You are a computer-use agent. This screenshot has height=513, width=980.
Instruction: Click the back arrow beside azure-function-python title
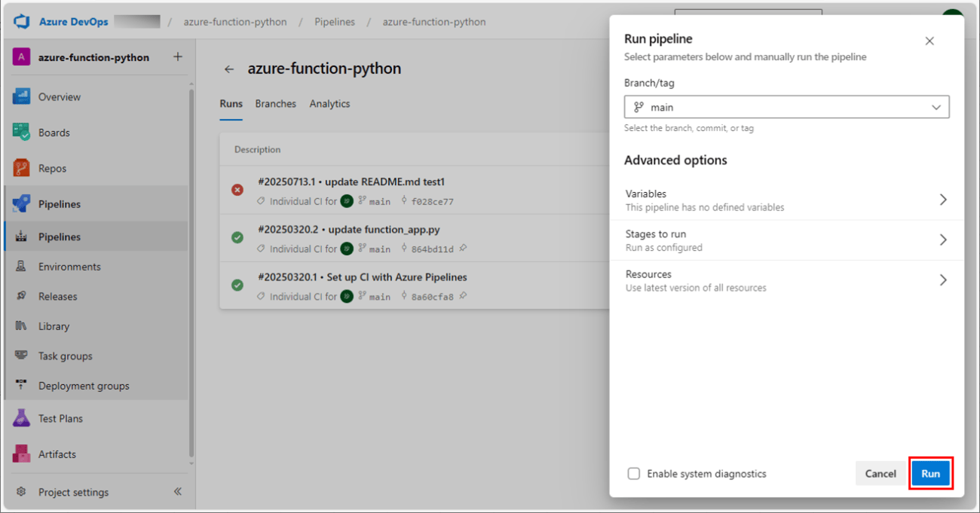tap(229, 69)
